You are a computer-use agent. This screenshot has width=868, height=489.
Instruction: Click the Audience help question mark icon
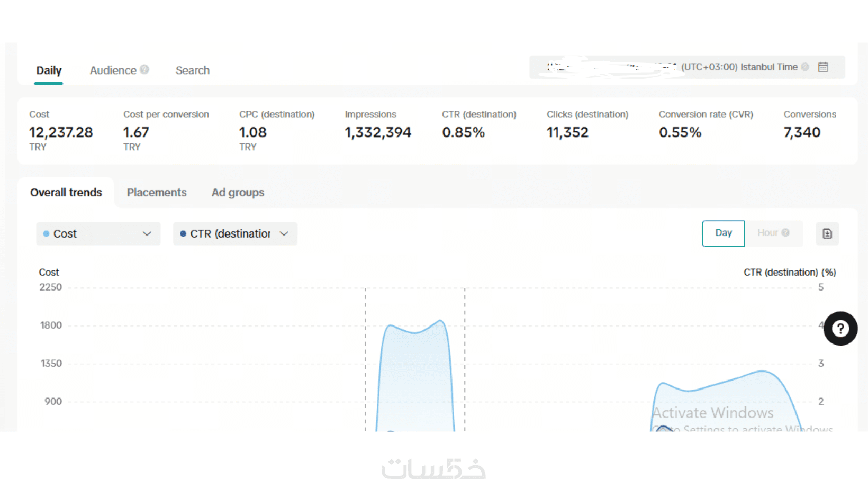click(x=144, y=69)
